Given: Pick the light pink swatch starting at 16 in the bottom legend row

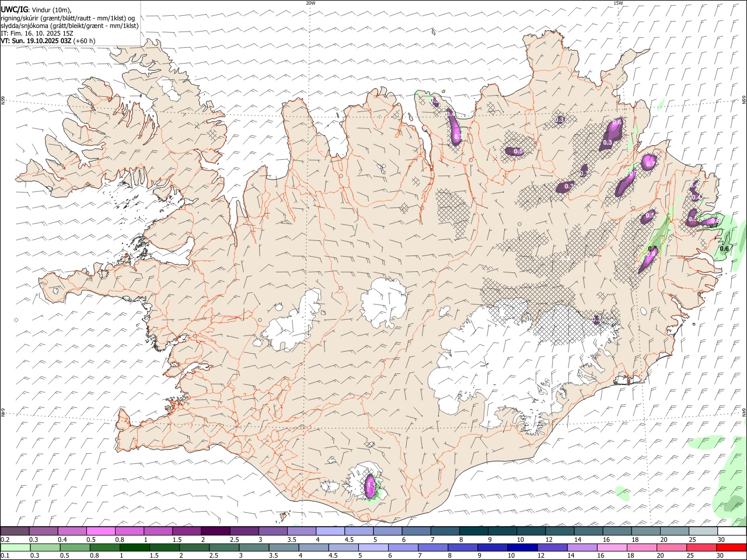Looking at the screenshot, I should pyautogui.click(x=612, y=548).
